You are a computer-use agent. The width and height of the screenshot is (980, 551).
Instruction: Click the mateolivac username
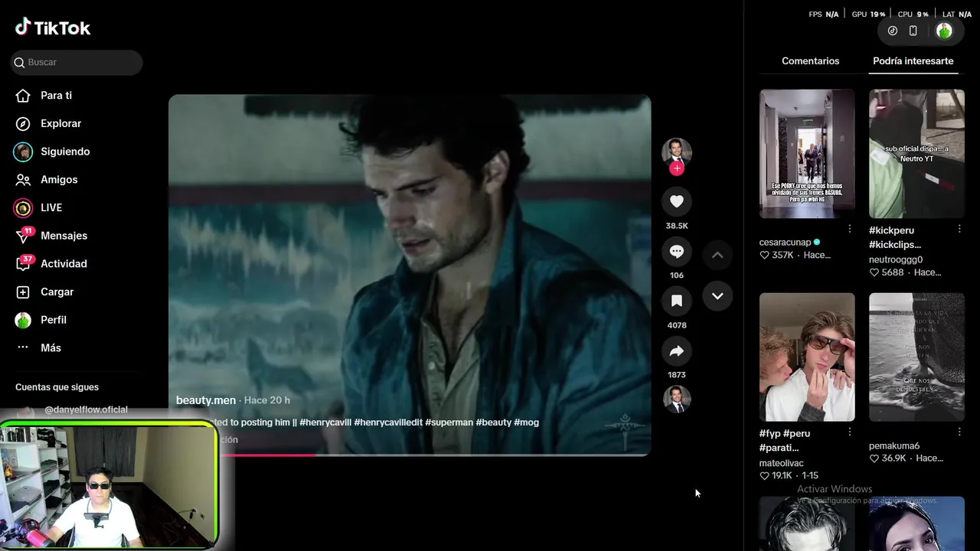point(781,463)
